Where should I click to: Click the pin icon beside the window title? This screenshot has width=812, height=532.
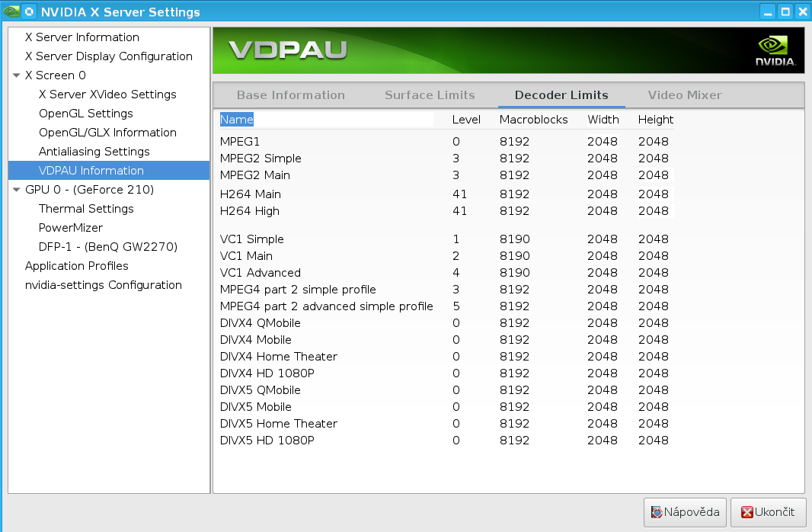click(x=30, y=11)
